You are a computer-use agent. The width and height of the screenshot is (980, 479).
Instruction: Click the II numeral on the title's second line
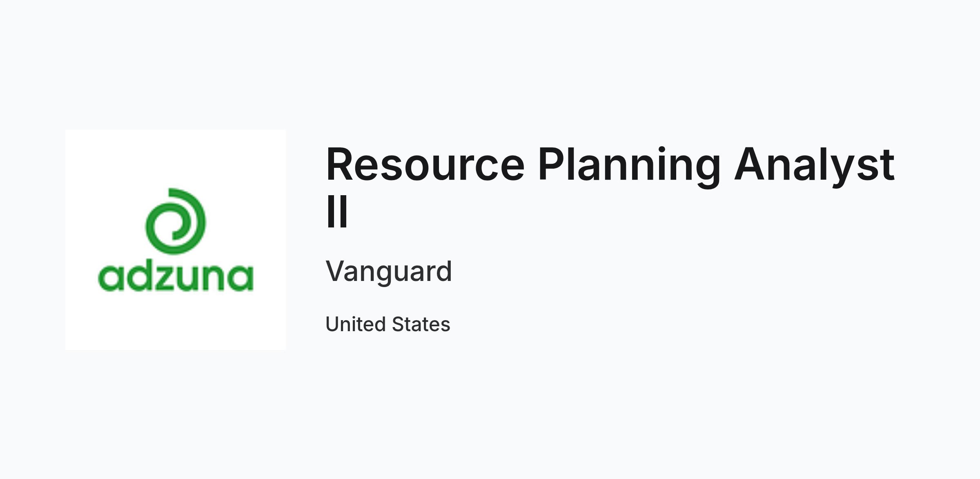click(337, 212)
